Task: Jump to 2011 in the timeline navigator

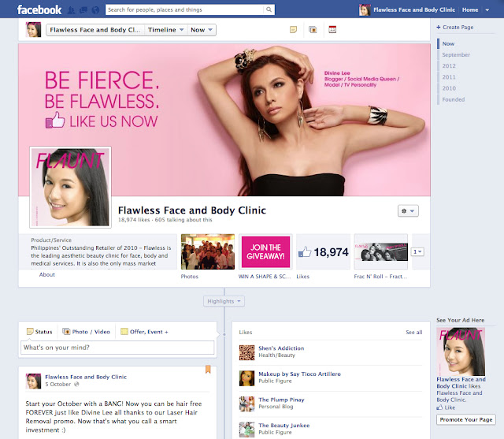Action: pos(449,77)
